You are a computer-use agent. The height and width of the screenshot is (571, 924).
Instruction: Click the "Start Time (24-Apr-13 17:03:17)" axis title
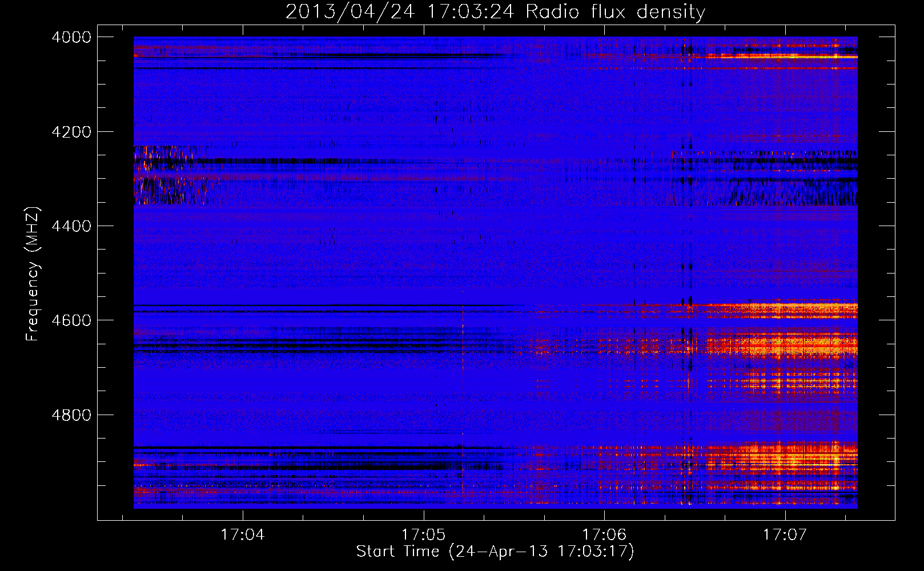(495, 552)
